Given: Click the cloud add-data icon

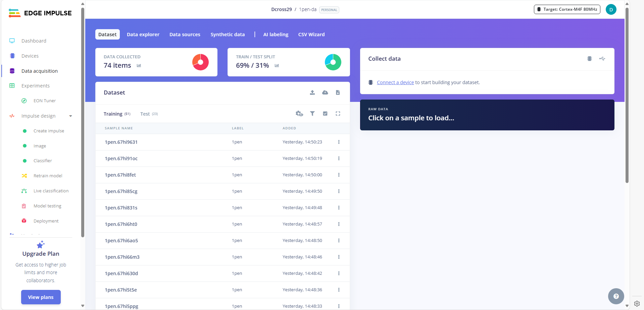Looking at the screenshot, I should [325, 92].
